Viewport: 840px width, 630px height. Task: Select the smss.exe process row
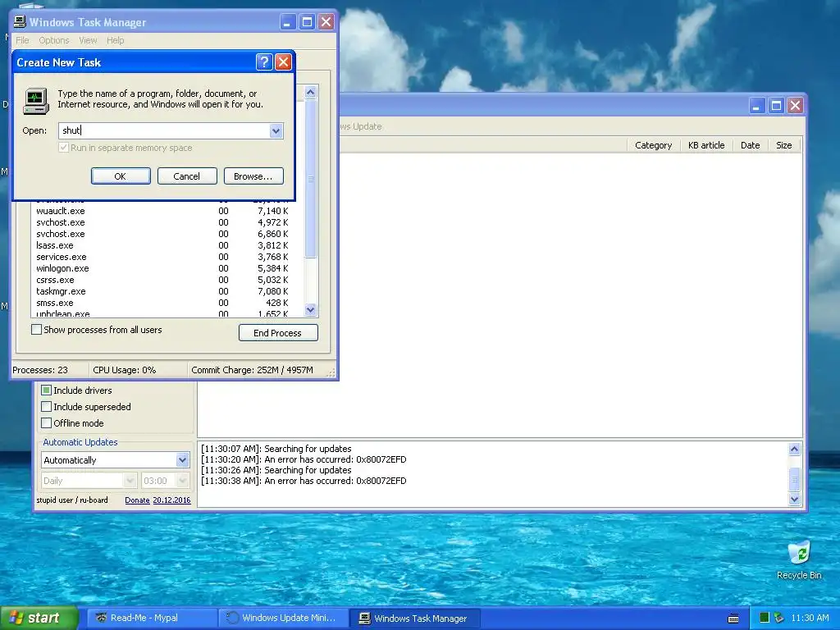167,303
